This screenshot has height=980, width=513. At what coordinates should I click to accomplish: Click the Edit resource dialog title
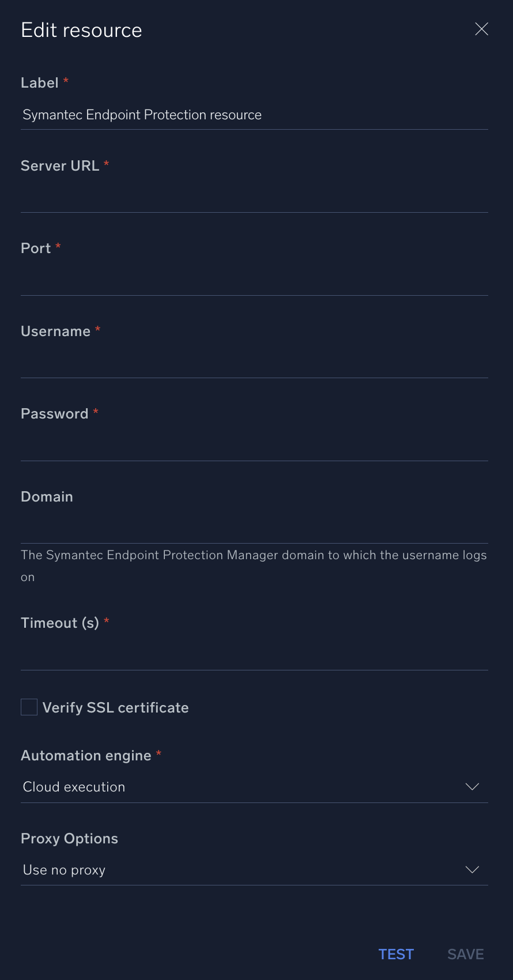[x=81, y=29]
